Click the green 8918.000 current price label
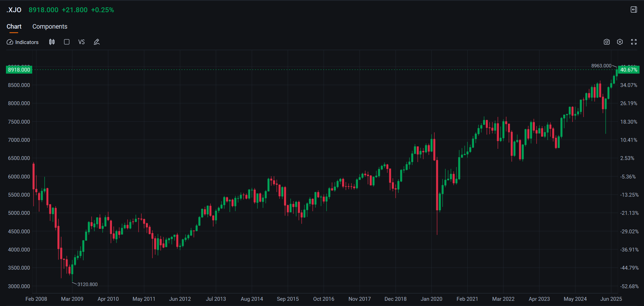The width and height of the screenshot is (644, 306). 19,70
